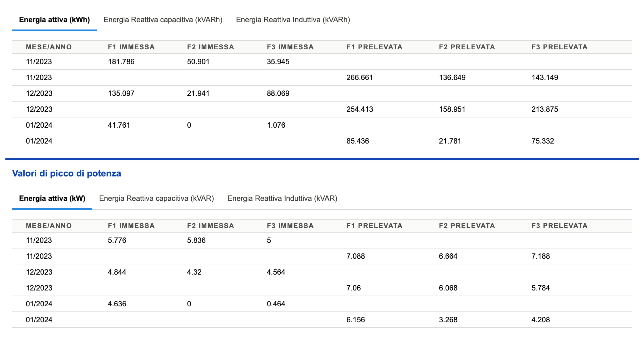Click 01/2024 in the 6.156 row
Viewport: 644px width, 337px height.
coord(39,320)
